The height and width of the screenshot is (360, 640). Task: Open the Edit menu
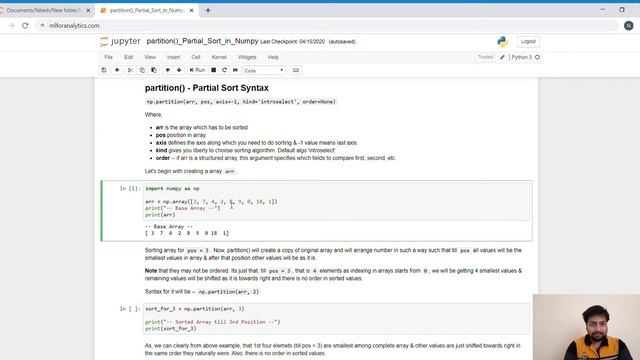(x=129, y=57)
